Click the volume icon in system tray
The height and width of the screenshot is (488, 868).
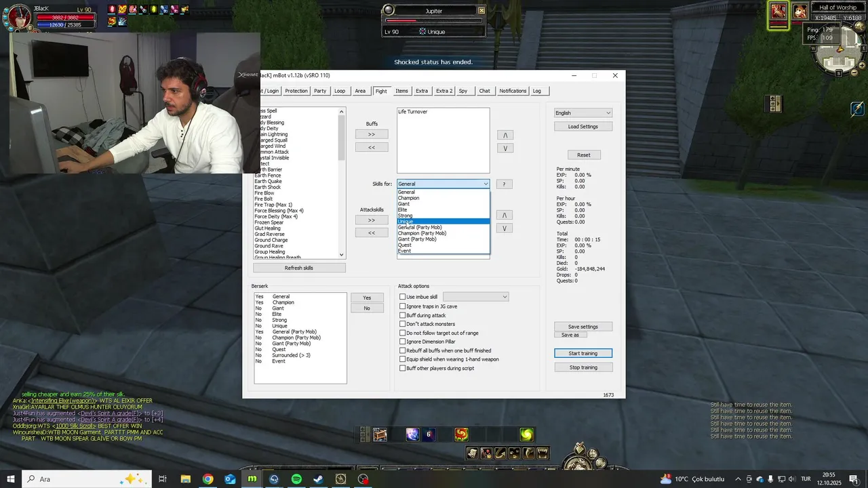point(791,479)
